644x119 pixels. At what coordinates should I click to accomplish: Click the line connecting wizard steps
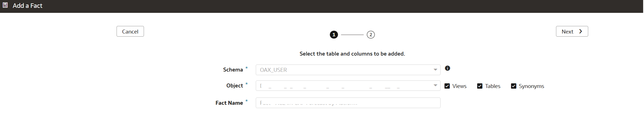point(352,35)
